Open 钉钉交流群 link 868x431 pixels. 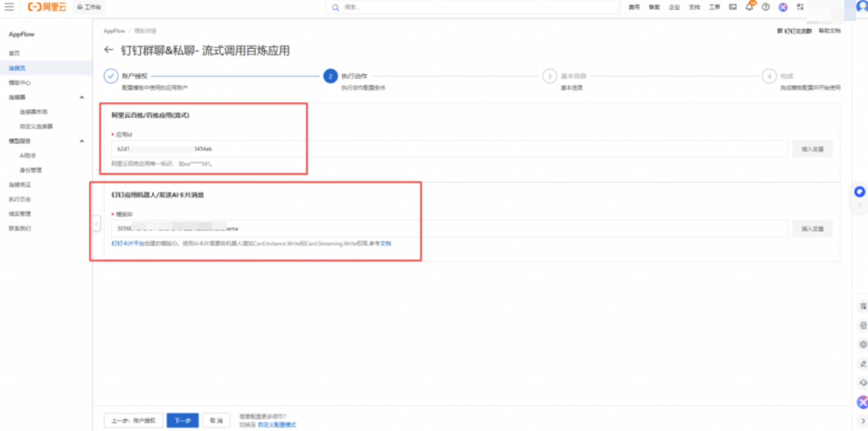click(795, 31)
